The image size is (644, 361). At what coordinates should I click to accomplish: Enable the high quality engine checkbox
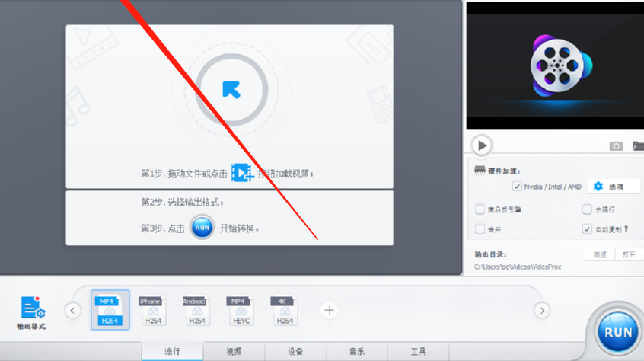point(480,209)
